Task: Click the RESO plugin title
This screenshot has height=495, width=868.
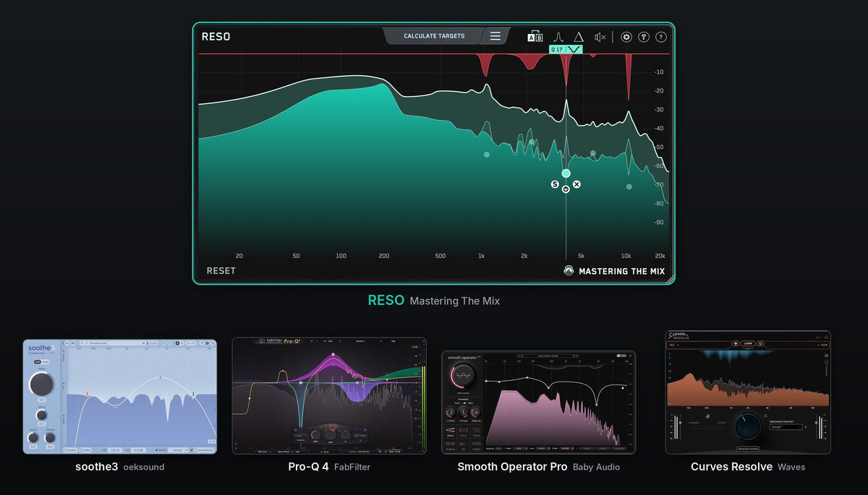Action: 216,37
